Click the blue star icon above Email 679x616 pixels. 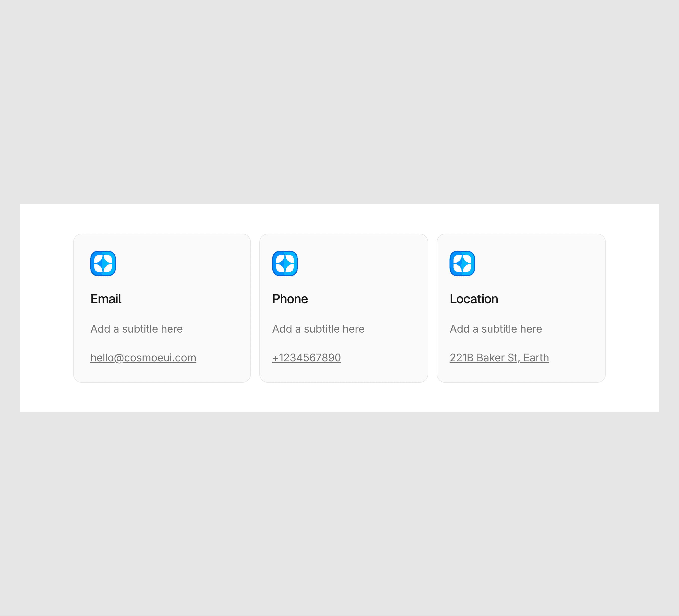pos(103,263)
